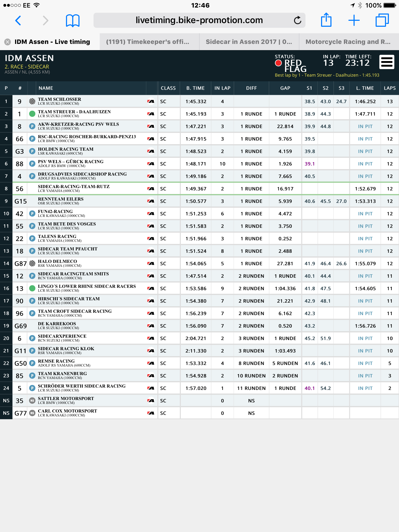The width and height of the screenshot is (399, 532).
Task: Add a new tab with plus icon
Action: point(354,20)
